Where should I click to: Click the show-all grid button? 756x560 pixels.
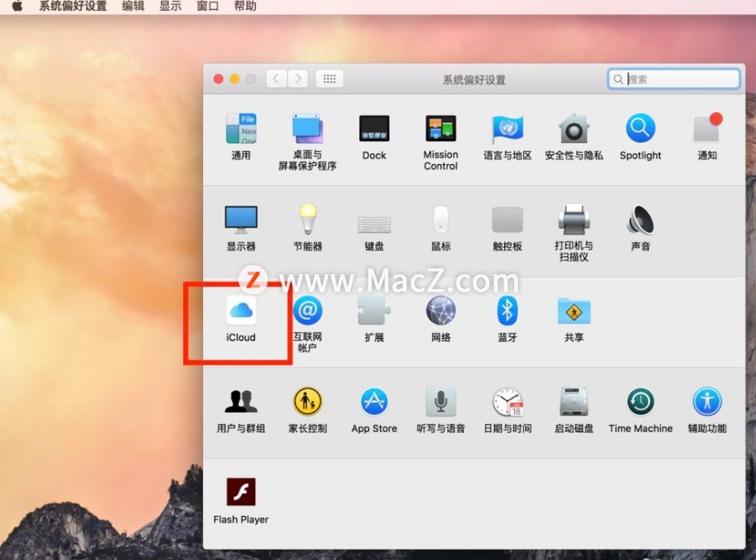pyautogui.click(x=330, y=79)
